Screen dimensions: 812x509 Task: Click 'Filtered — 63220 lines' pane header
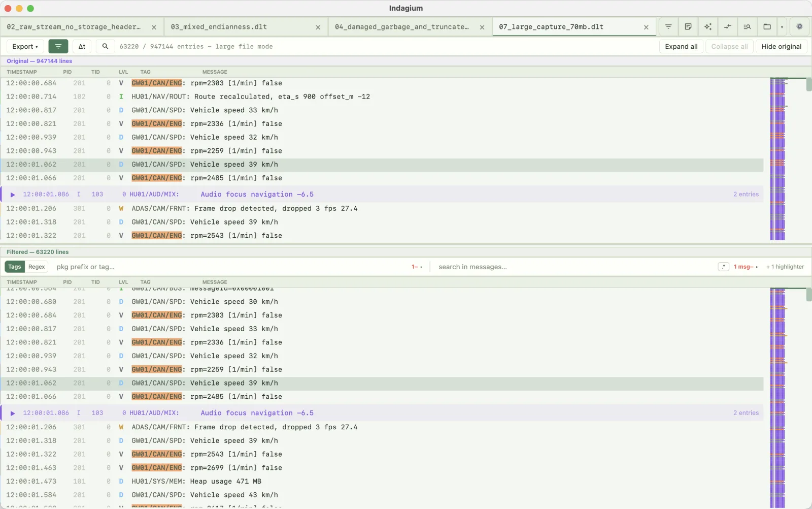[x=38, y=252]
